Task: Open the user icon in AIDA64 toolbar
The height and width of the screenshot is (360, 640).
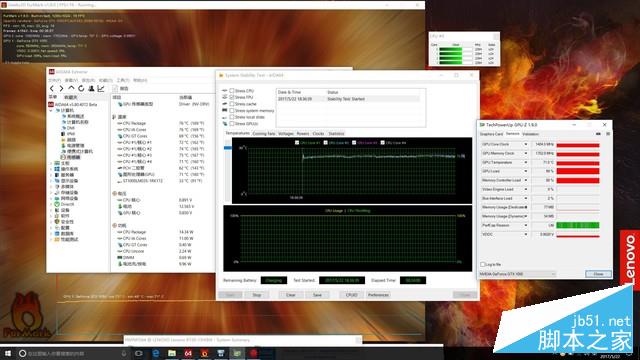Action: 91,89
